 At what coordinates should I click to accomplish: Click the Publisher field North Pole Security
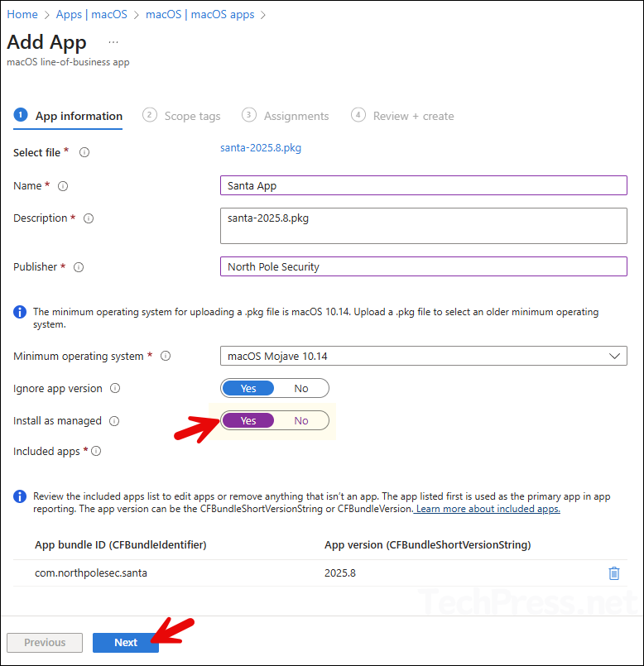[x=423, y=266]
